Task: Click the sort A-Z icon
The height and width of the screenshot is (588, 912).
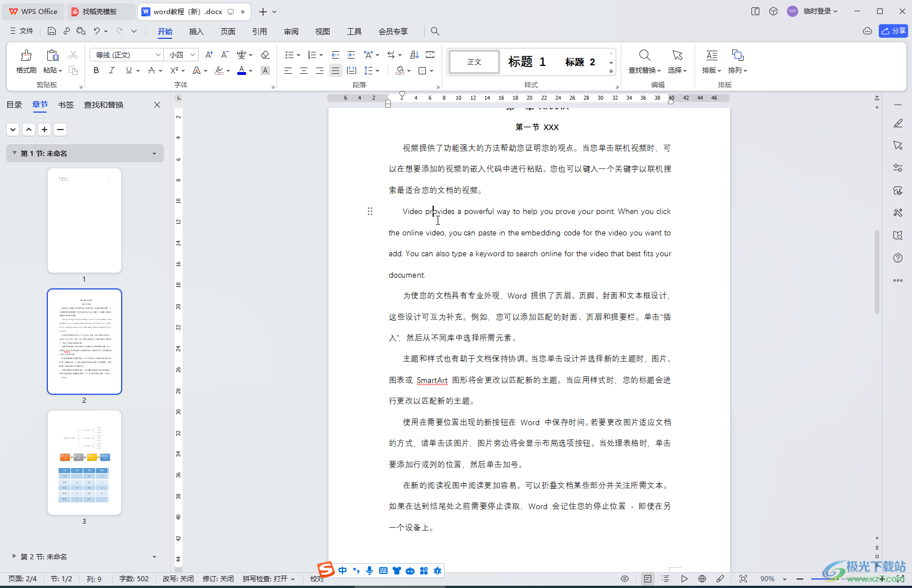Action: [x=415, y=55]
